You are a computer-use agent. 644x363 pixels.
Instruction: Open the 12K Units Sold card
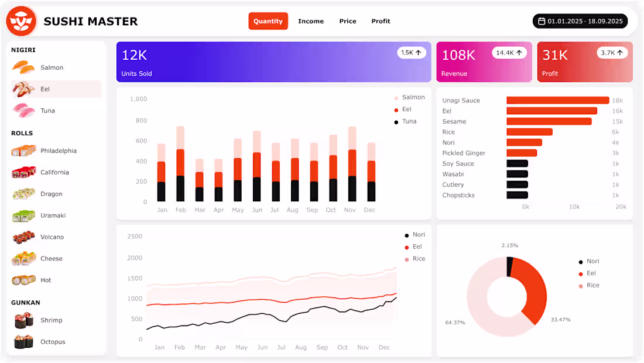point(273,61)
